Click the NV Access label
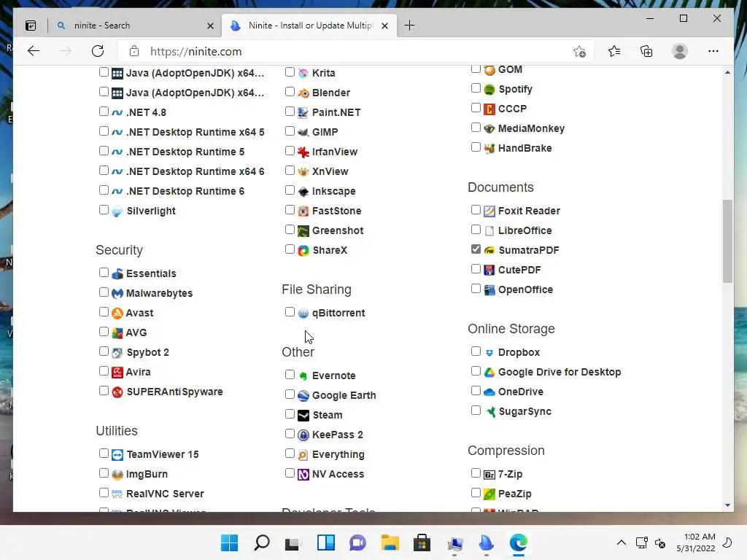 pyautogui.click(x=338, y=474)
